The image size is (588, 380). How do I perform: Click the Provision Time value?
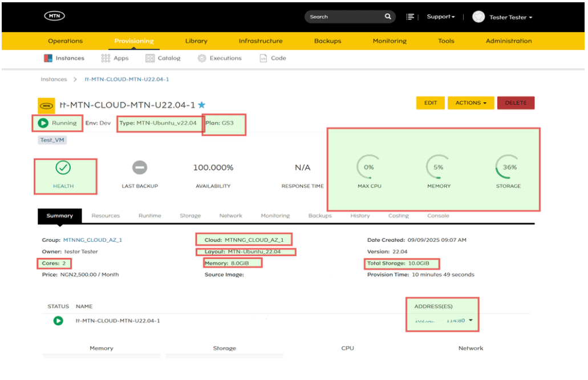(443, 274)
